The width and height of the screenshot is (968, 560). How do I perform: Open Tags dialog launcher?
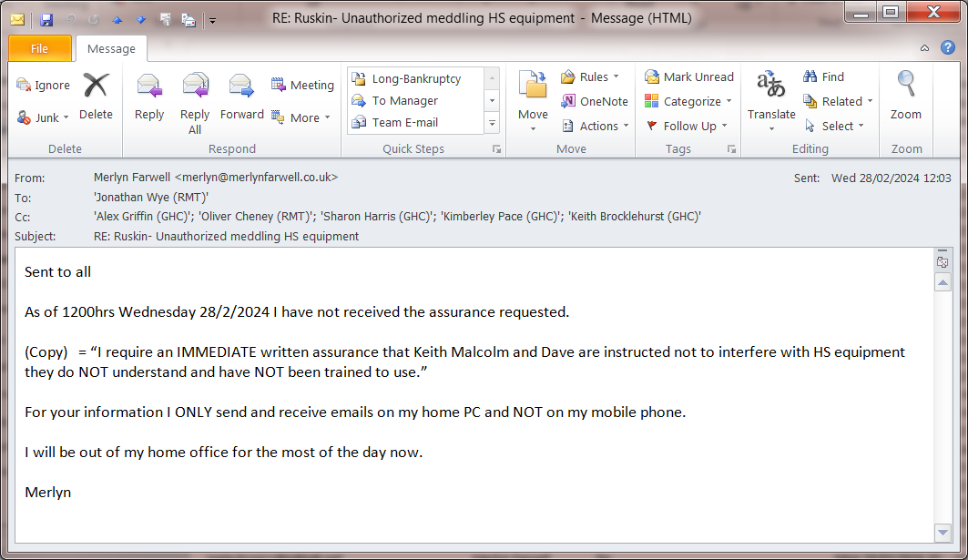(731, 149)
